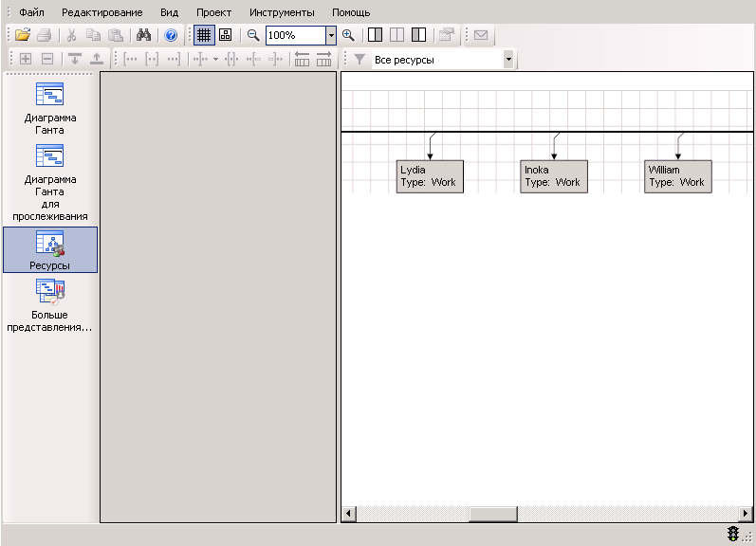This screenshot has width=756, height=546.
Task: Open Find with the binoculars icon
Action: [x=143, y=35]
